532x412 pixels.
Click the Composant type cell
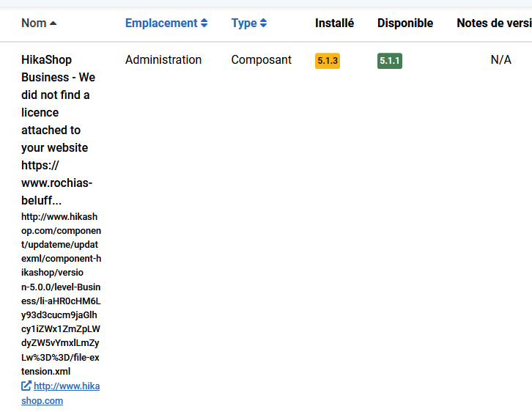[262, 59]
